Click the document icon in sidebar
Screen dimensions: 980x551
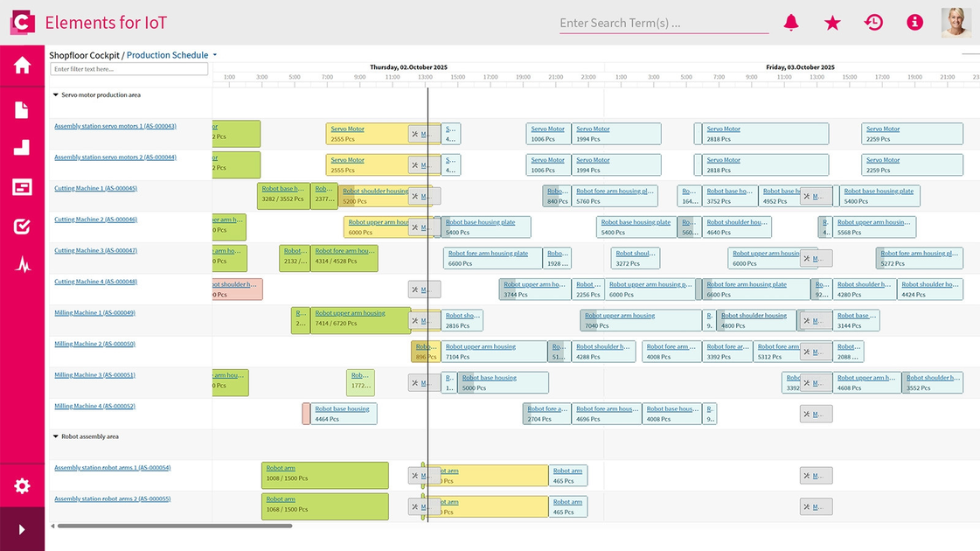(22, 109)
